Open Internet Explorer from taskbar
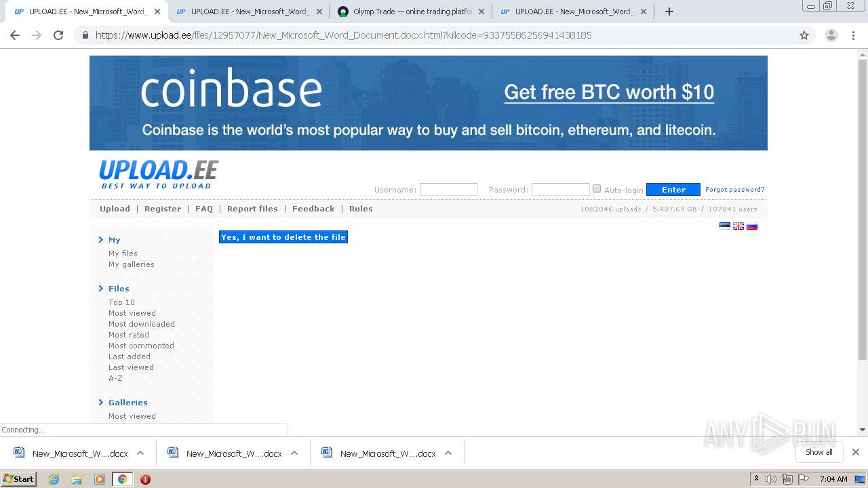This screenshot has height=488, width=868. pyautogui.click(x=54, y=479)
